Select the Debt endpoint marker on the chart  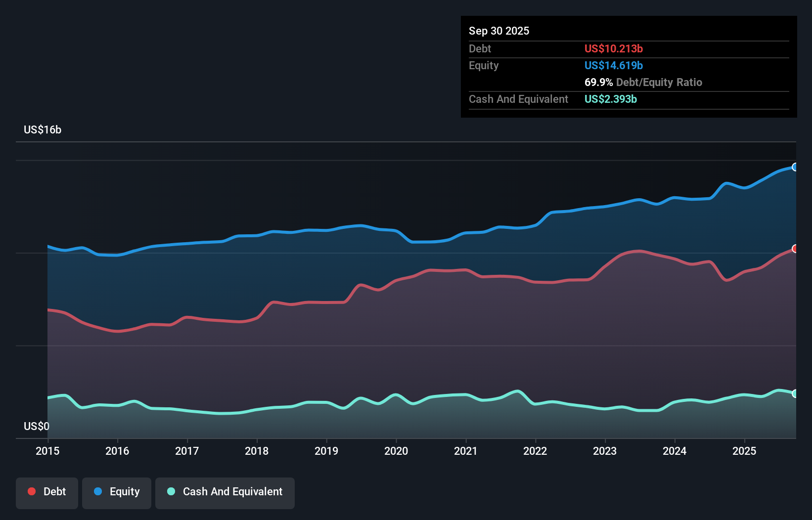795,249
